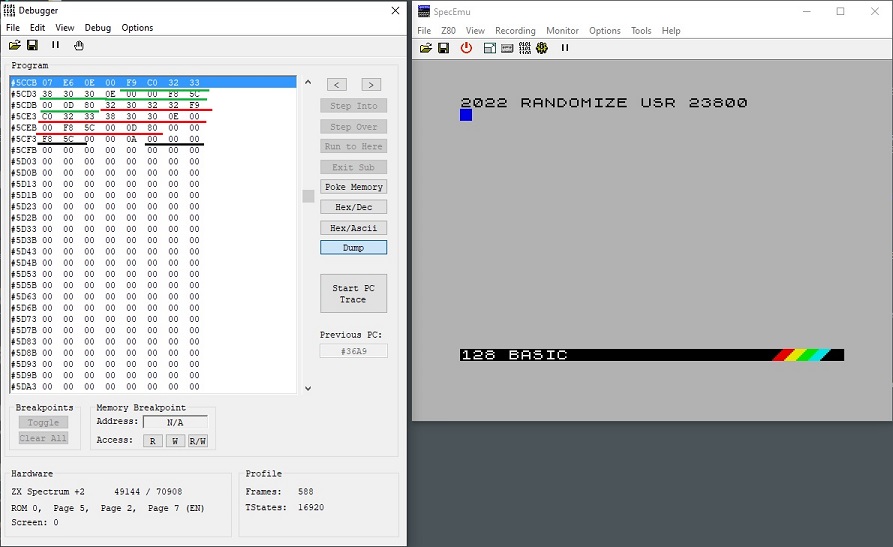Toggle Hex/Dec display
This screenshot has width=893, height=547.
click(x=353, y=207)
